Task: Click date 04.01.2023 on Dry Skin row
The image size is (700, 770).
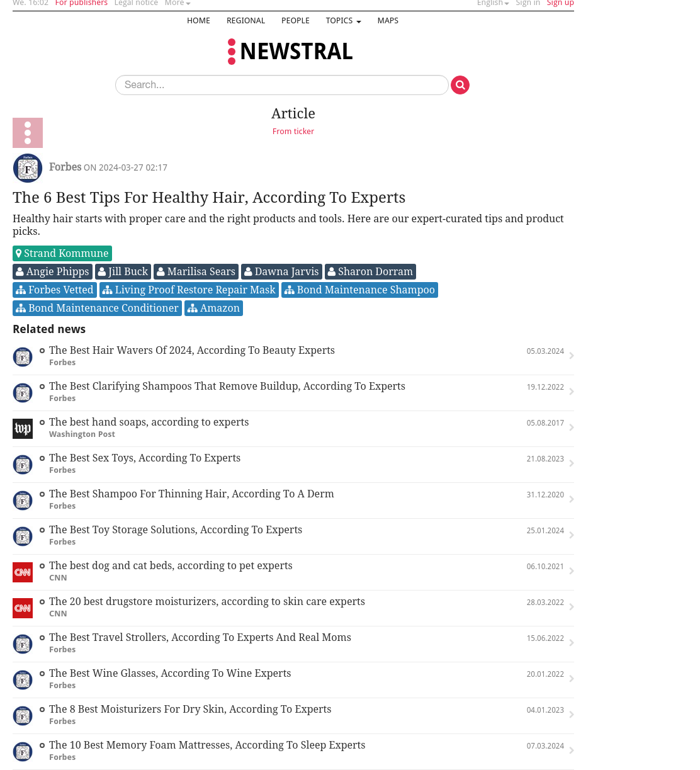Action: coord(545,710)
